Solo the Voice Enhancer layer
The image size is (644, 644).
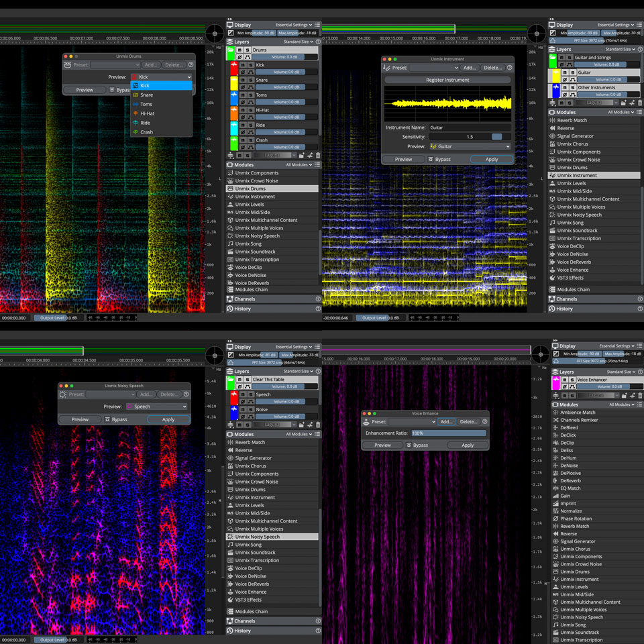[x=572, y=380]
